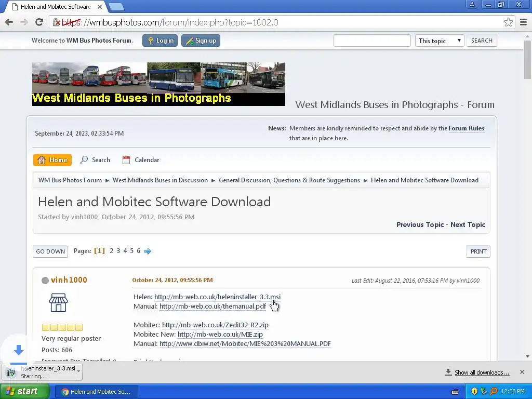Image resolution: width=532 pixels, height=399 pixels.
Task: Click the offline status dot beside vinh1000
Action: coord(45,280)
